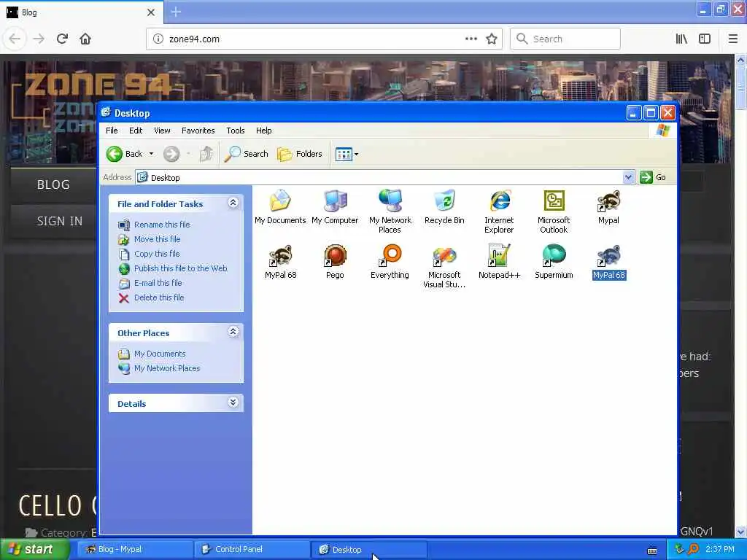Click the browser page scrollbar down arrow
747x560 pixels.
point(741,532)
